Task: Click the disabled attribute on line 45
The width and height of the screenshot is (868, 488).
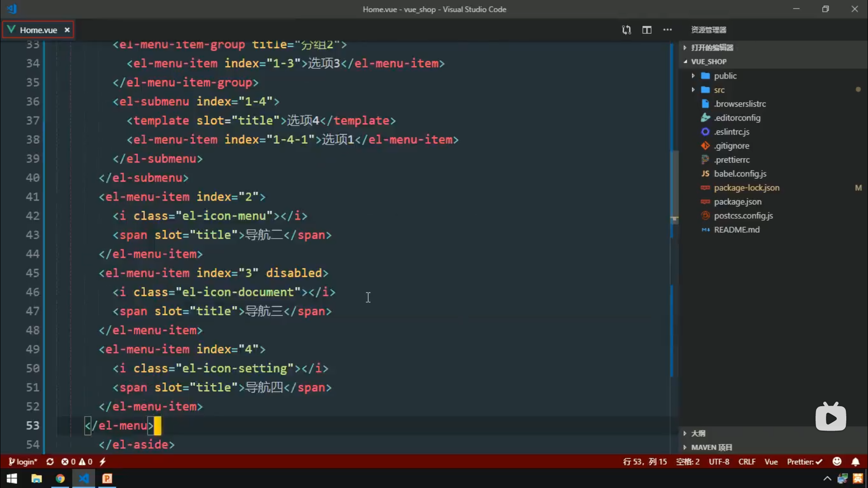Action: (x=294, y=273)
